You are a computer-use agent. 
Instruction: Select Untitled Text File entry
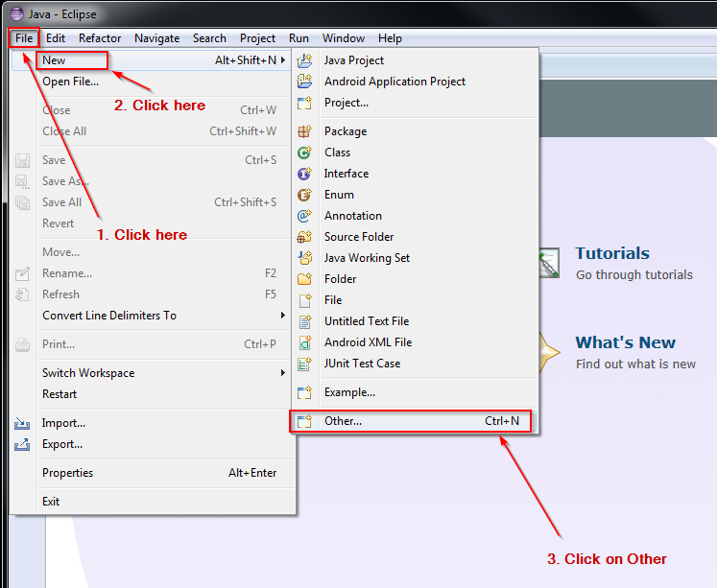(416, 321)
